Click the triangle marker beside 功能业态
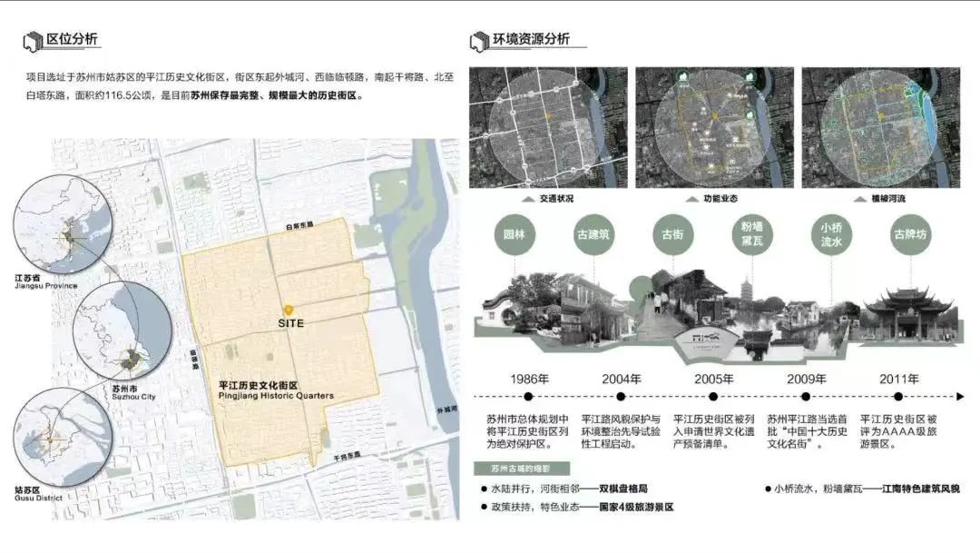 pos(691,198)
